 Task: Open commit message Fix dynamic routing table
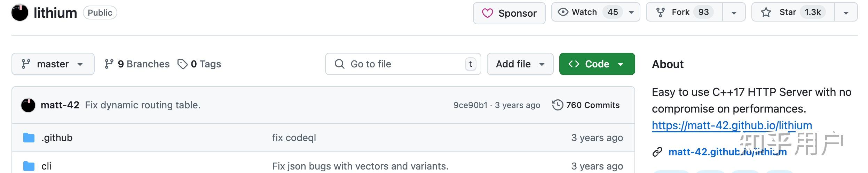point(143,105)
